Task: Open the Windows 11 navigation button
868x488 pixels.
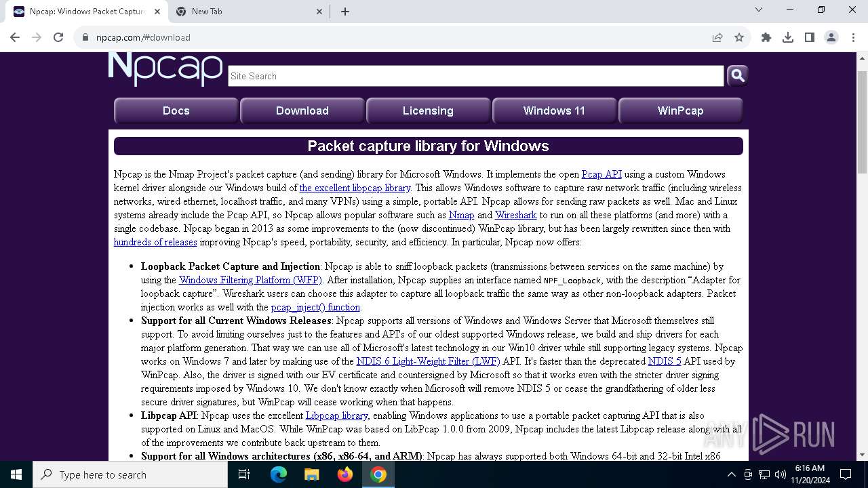Action: (554, 110)
